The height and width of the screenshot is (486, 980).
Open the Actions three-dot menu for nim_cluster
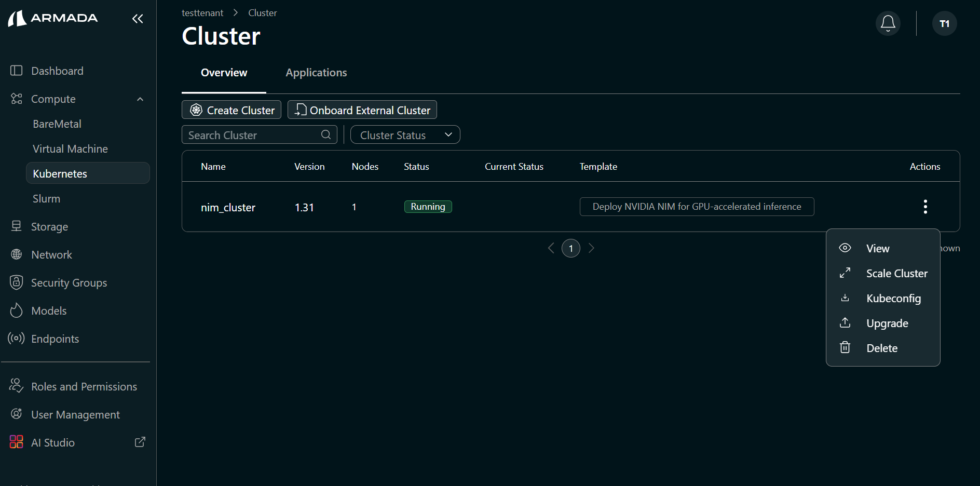[x=925, y=207]
